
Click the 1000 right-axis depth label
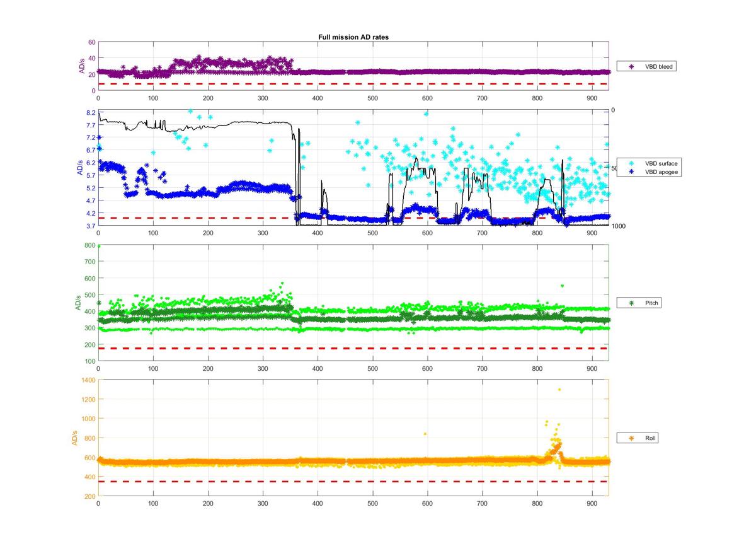(x=618, y=226)
